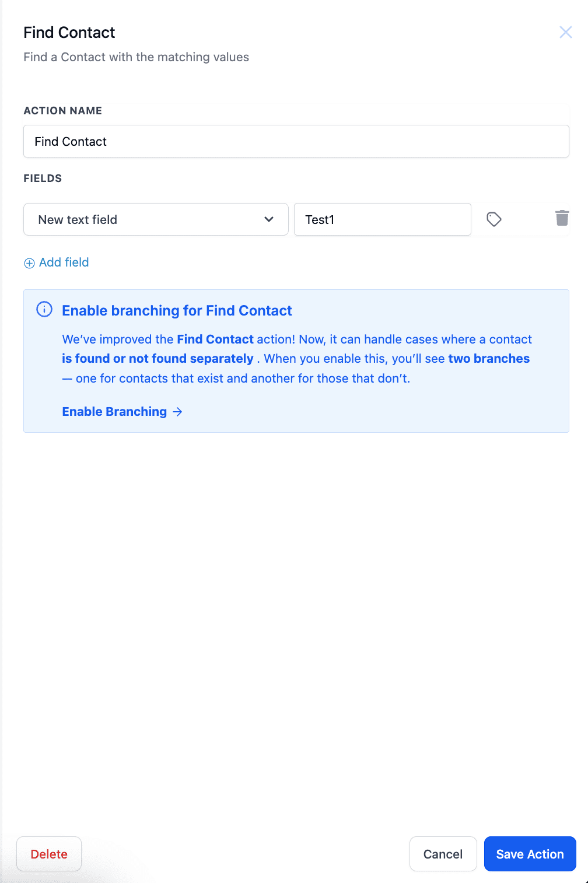Click the FIELDS section label
The height and width of the screenshot is (883, 588).
point(43,178)
